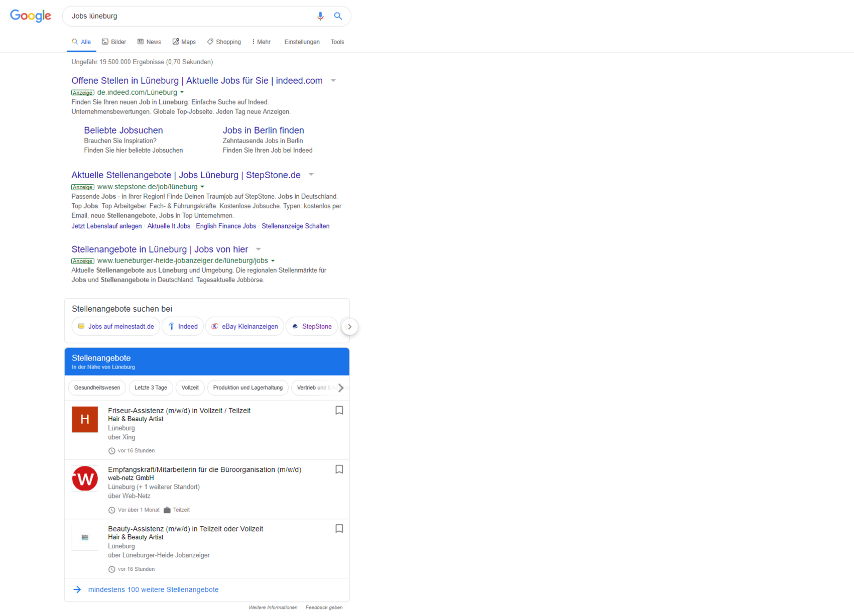Screen dimensions: 854x616
Task: Click Jetzt Lebenslauf anlegen link
Action: click(106, 226)
